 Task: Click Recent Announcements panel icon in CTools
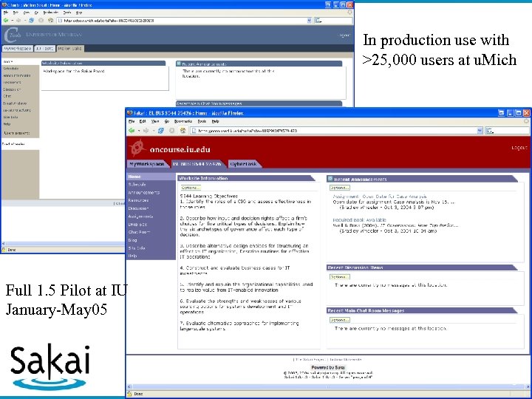tap(179, 64)
